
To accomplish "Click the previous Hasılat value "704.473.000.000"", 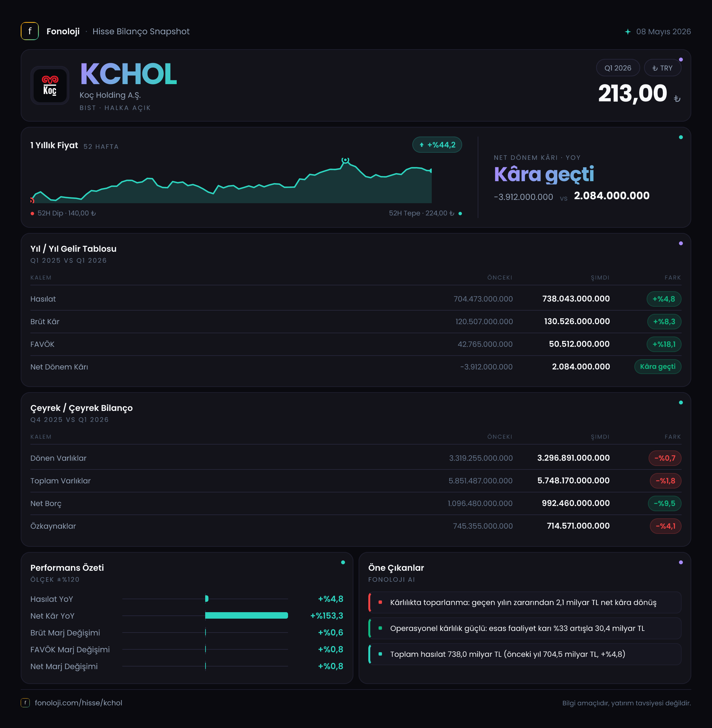I will (x=483, y=299).
